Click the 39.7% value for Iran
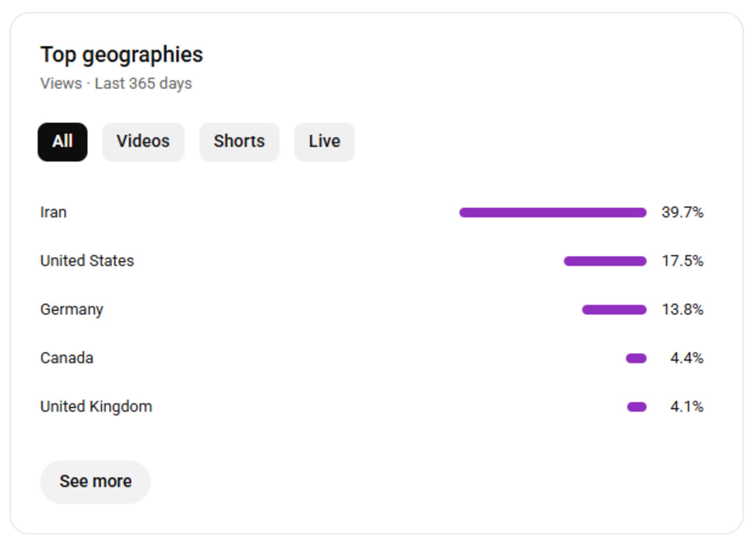The width and height of the screenshot is (756, 549). [x=682, y=213]
